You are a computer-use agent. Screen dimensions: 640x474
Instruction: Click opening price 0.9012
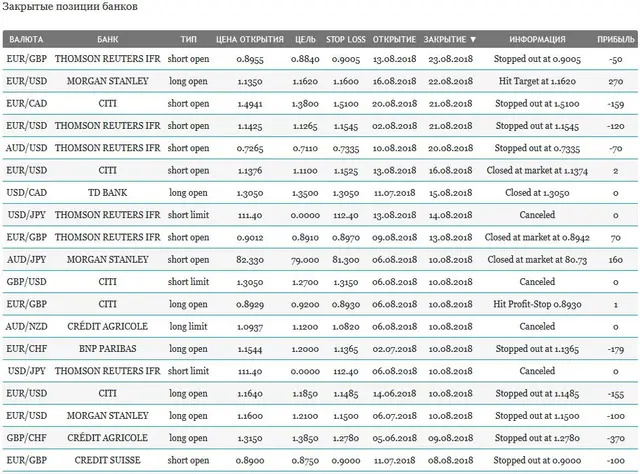[250, 238]
